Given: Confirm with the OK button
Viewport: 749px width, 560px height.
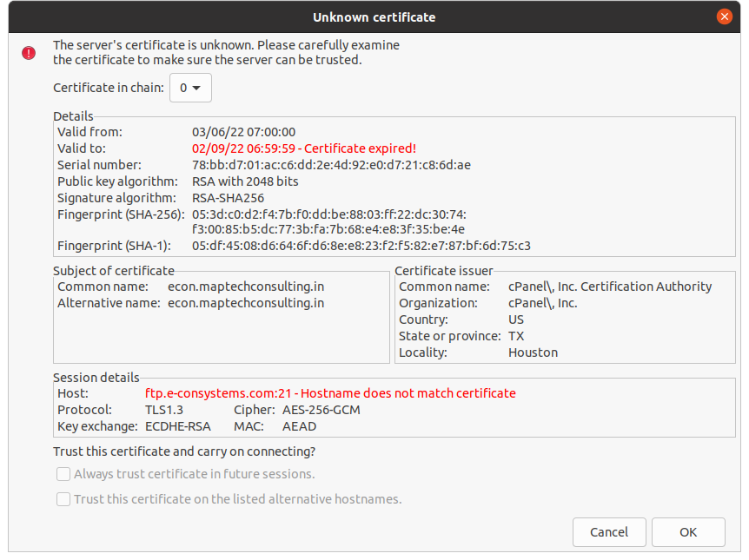Looking at the screenshot, I should click(x=688, y=532).
